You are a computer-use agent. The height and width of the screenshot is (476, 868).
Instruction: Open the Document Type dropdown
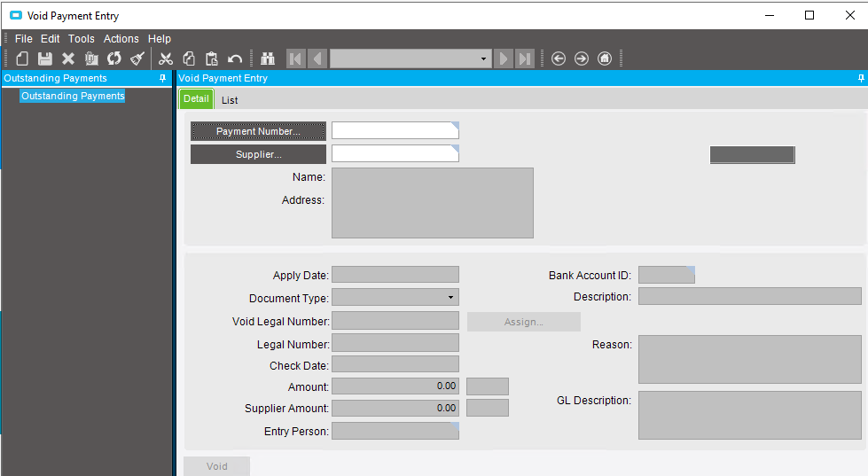(450, 297)
